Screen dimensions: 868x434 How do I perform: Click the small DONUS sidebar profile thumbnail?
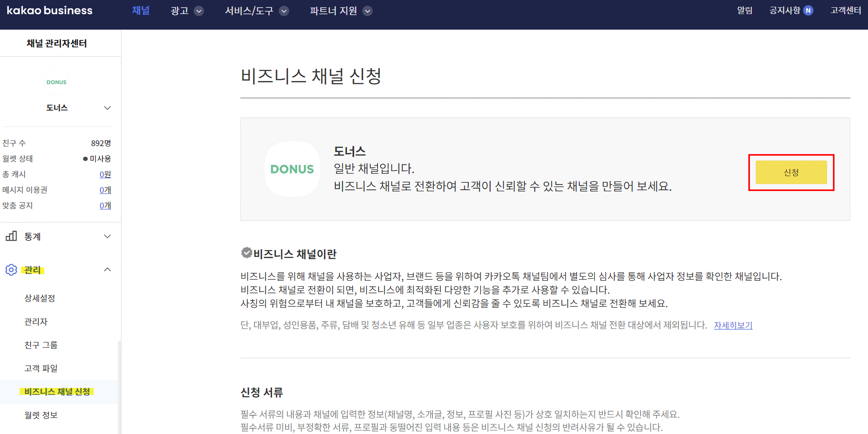56,82
